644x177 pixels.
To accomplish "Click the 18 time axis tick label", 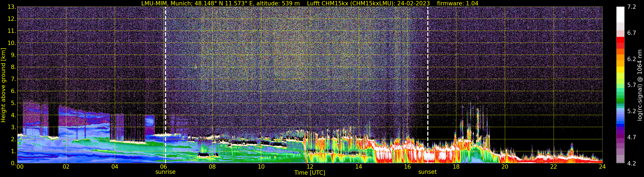I will [456, 167].
